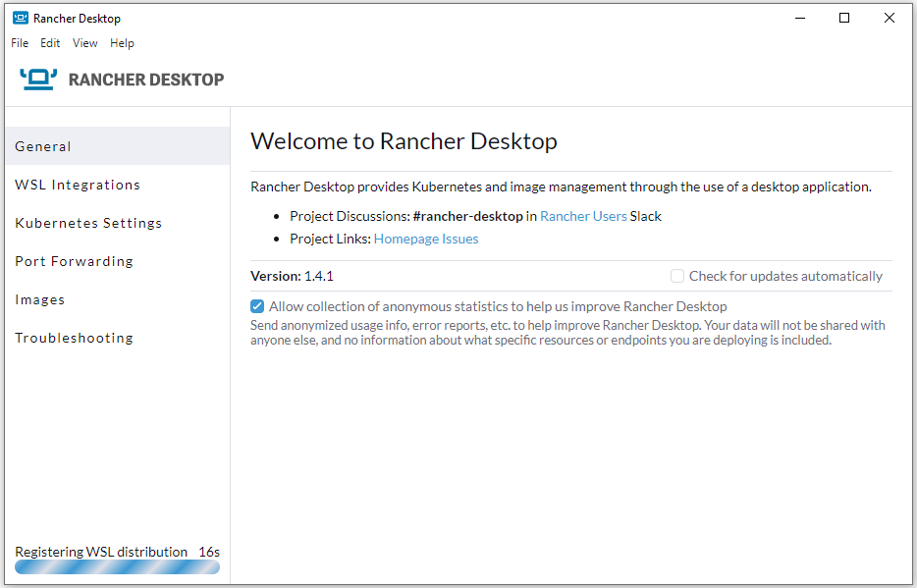Open the Edit menu
Screen dimensions: 917x588
(50, 42)
